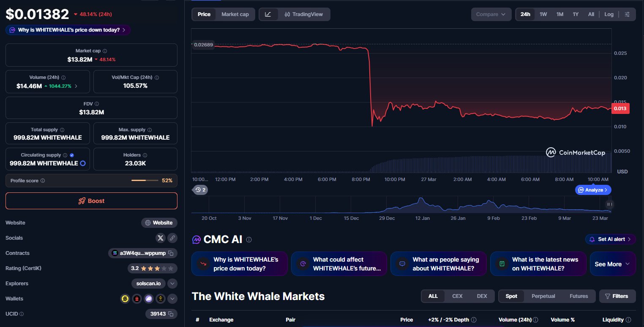Open the solscan.io explorer link

(x=148, y=284)
